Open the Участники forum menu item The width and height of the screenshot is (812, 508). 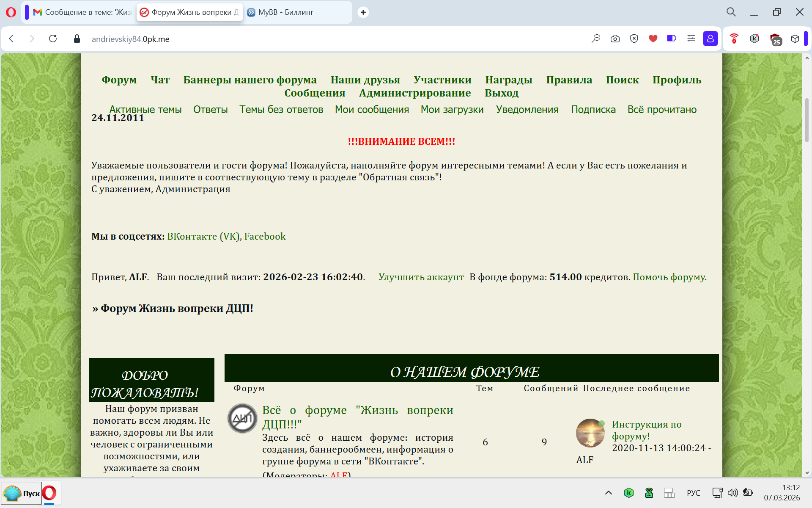click(x=442, y=80)
